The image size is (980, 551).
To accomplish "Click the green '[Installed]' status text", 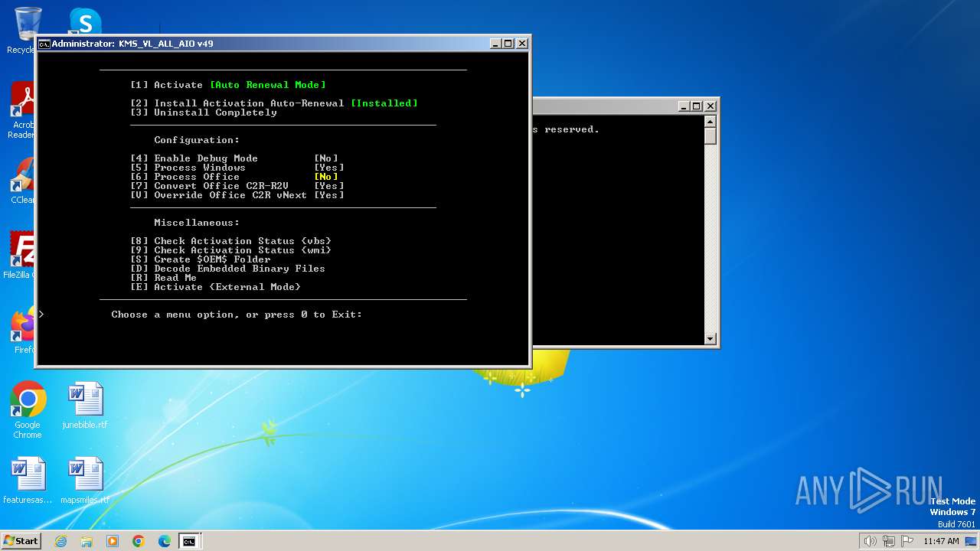I will coord(384,103).
